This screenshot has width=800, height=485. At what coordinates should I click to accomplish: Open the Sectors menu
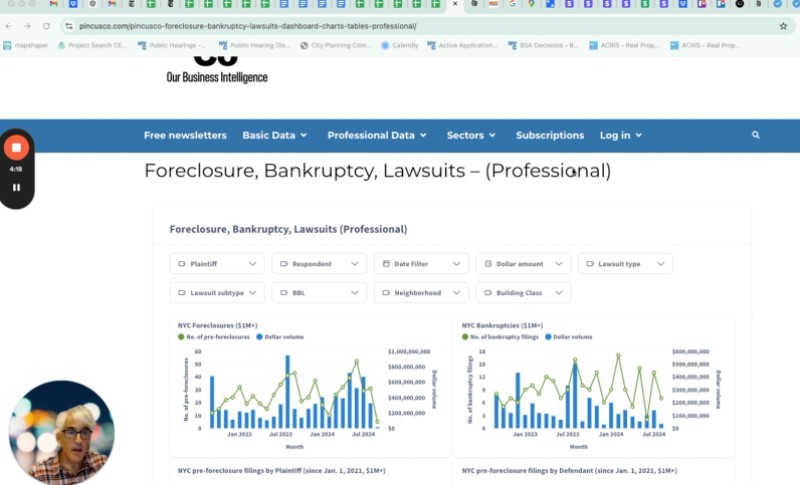[471, 135]
